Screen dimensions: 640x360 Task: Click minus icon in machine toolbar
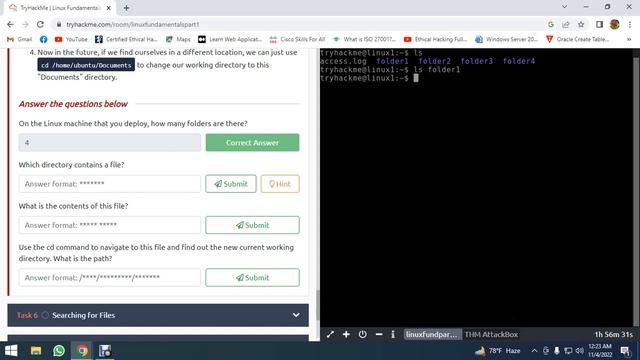(x=379, y=334)
